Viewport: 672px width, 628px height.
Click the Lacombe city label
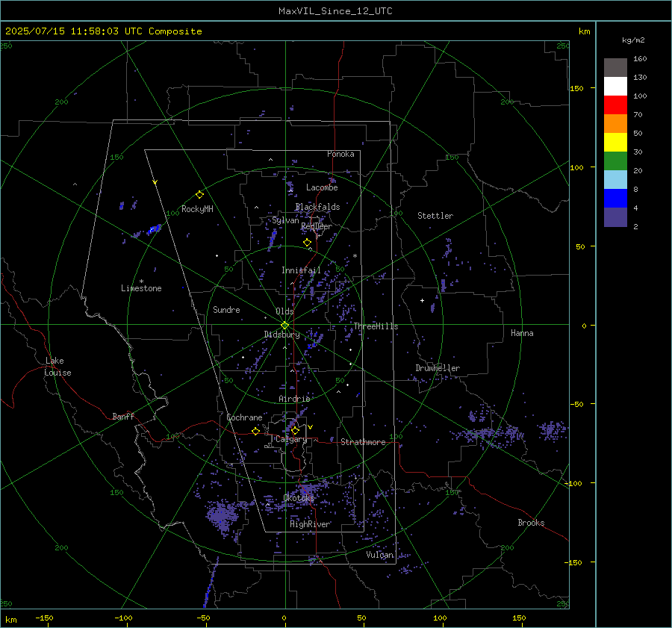322,187
